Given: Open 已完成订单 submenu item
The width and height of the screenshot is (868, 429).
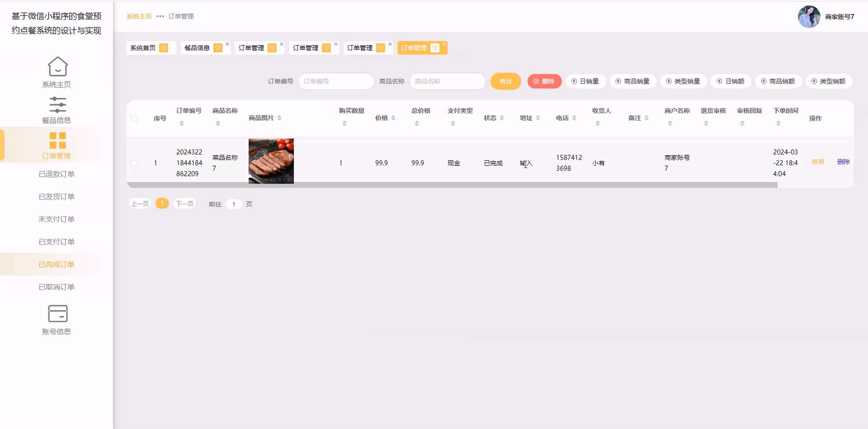Looking at the screenshot, I should coord(56,264).
